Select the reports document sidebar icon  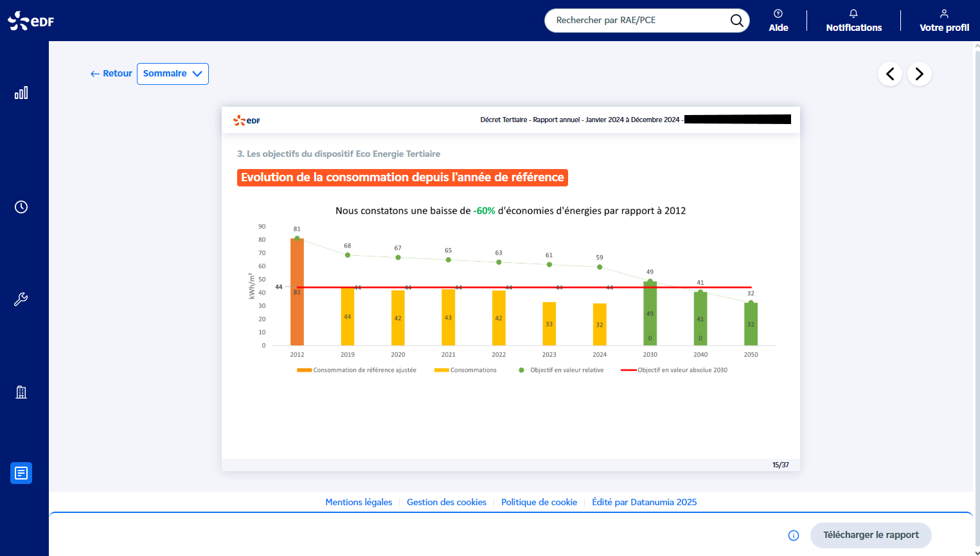pyautogui.click(x=21, y=473)
